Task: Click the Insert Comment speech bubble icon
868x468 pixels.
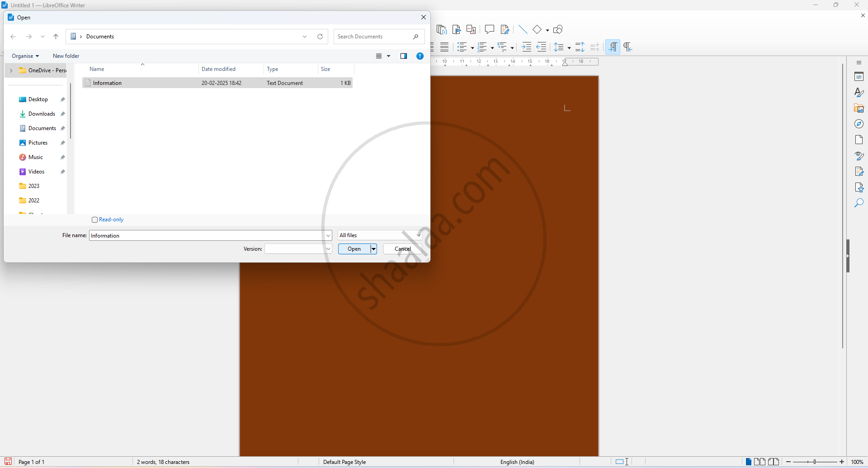Action: (x=489, y=29)
